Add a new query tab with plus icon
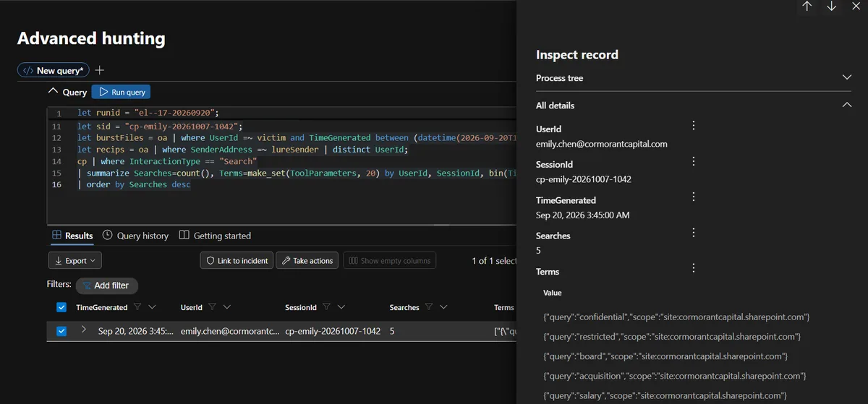The width and height of the screenshot is (868, 404). click(x=100, y=70)
